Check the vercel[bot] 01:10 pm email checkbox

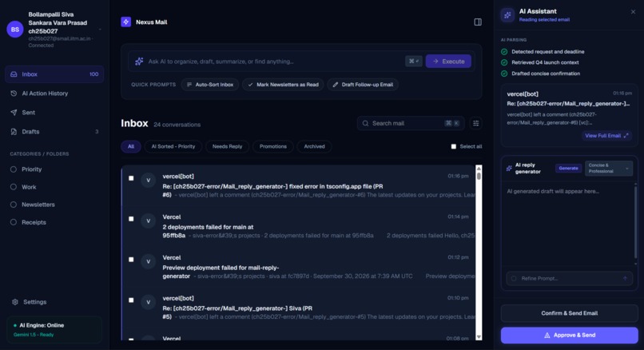(131, 300)
